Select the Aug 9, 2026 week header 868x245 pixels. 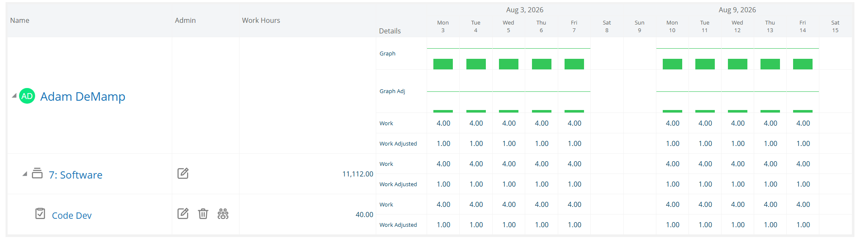click(x=737, y=10)
